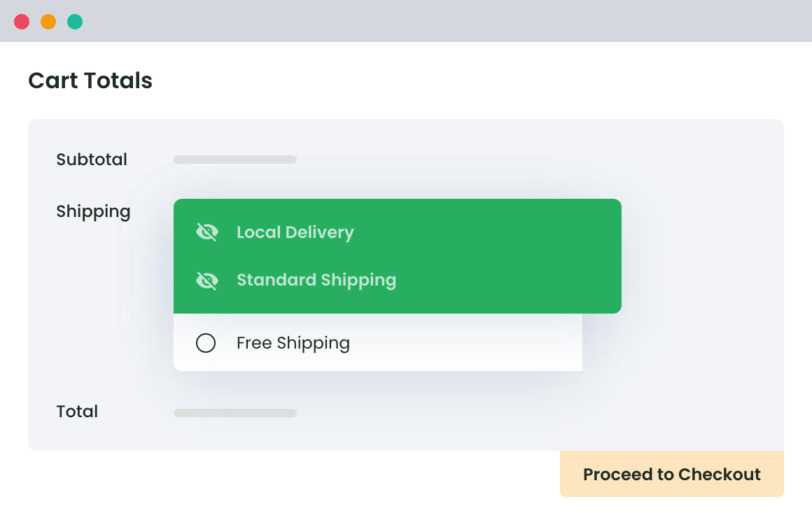Select Local Delivery from shipping methods list

pos(295,232)
